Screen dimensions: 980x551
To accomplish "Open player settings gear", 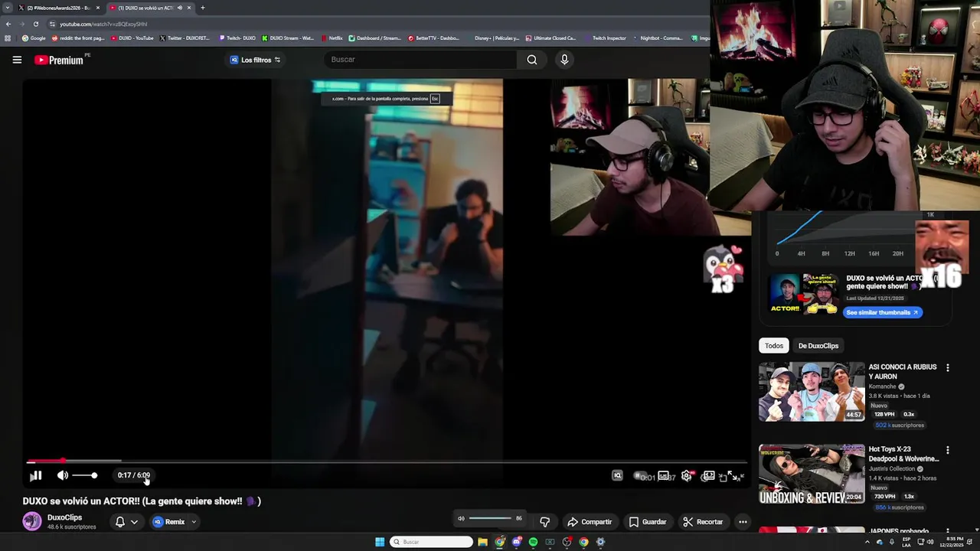I will click(687, 475).
